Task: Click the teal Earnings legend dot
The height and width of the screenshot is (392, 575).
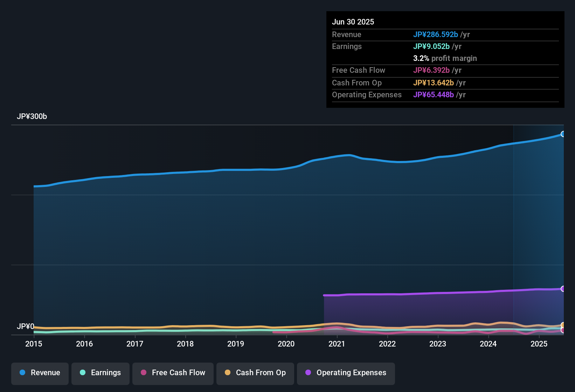Action: pos(83,373)
